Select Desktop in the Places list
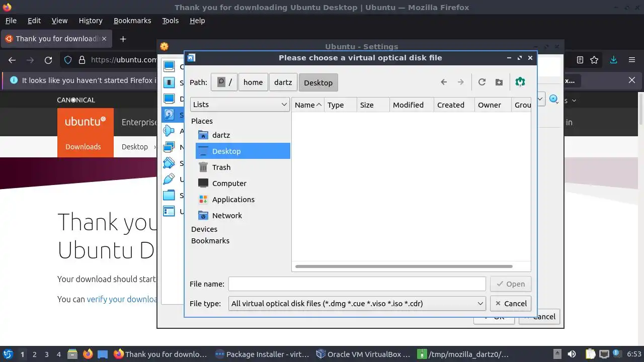Viewport: 644px width, 362px height. point(243,151)
